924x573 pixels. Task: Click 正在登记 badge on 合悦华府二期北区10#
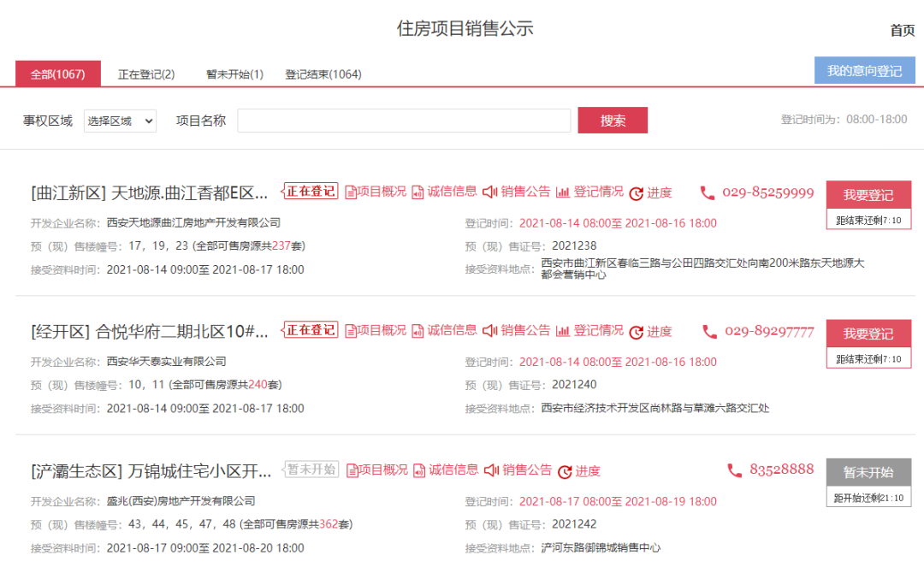(311, 330)
